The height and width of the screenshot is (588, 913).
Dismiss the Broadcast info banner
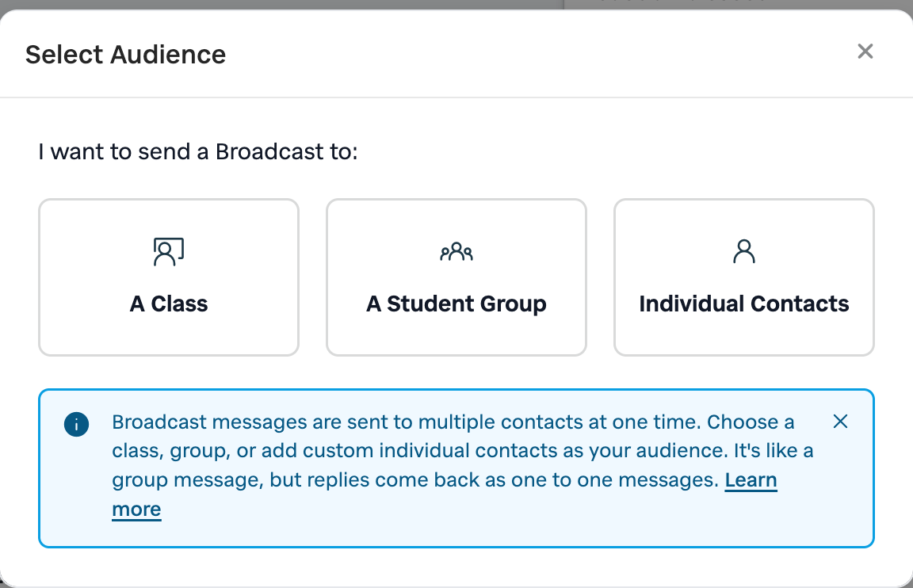point(840,422)
